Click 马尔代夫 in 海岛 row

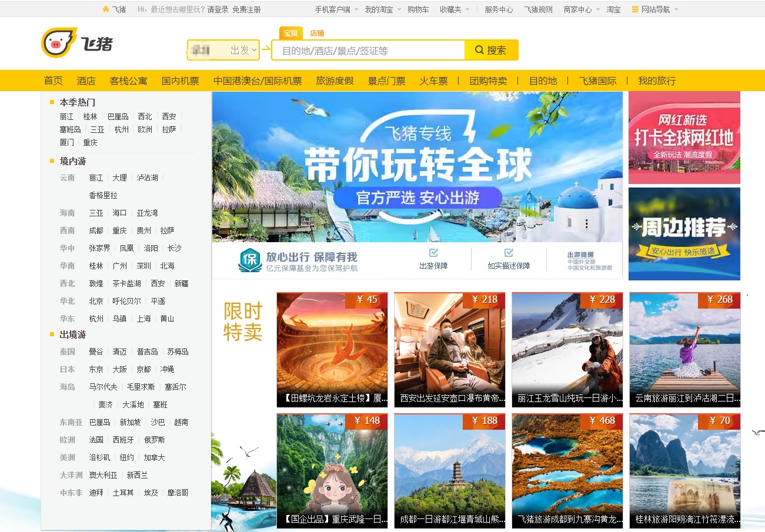[x=103, y=387]
